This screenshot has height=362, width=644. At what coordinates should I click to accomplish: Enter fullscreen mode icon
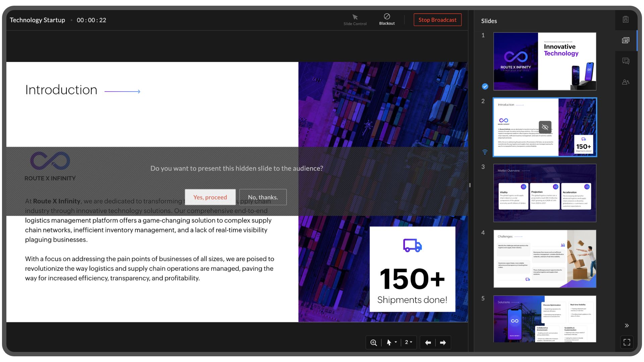[x=627, y=342]
